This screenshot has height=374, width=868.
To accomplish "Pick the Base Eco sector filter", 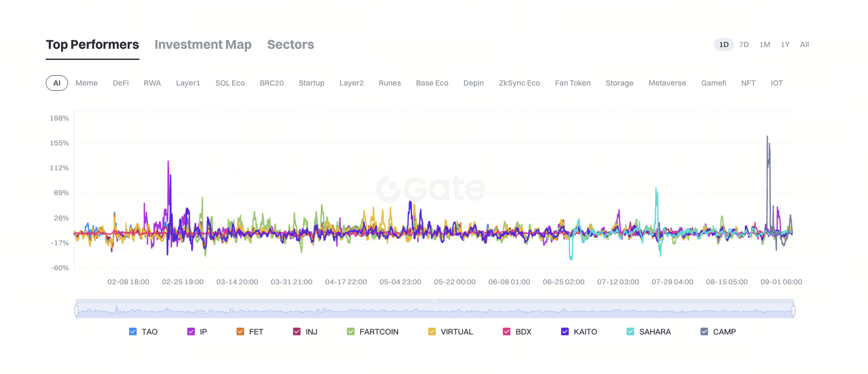I will [432, 83].
